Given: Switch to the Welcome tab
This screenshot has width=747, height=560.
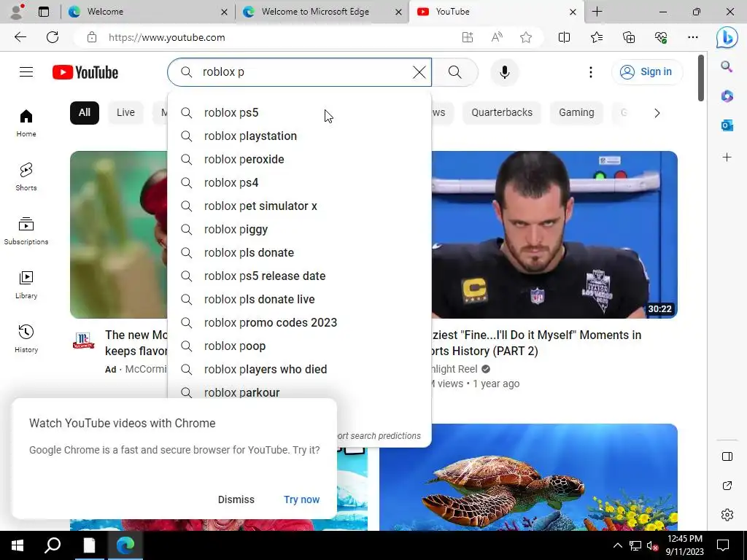Looking at the screenshot, I should (x=147, y=12).
